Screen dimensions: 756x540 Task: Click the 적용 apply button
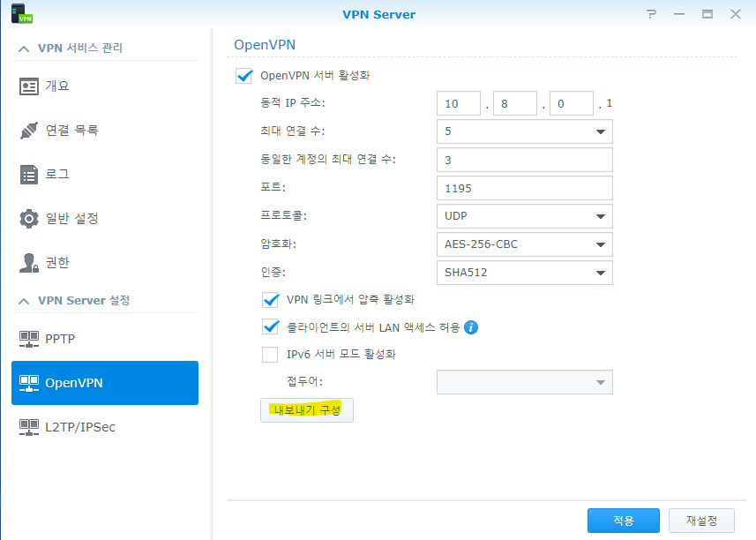pos(624,521)
